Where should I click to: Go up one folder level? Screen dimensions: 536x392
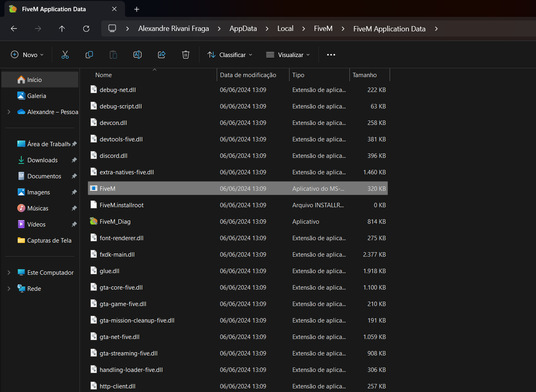click(x=62, y=29)
